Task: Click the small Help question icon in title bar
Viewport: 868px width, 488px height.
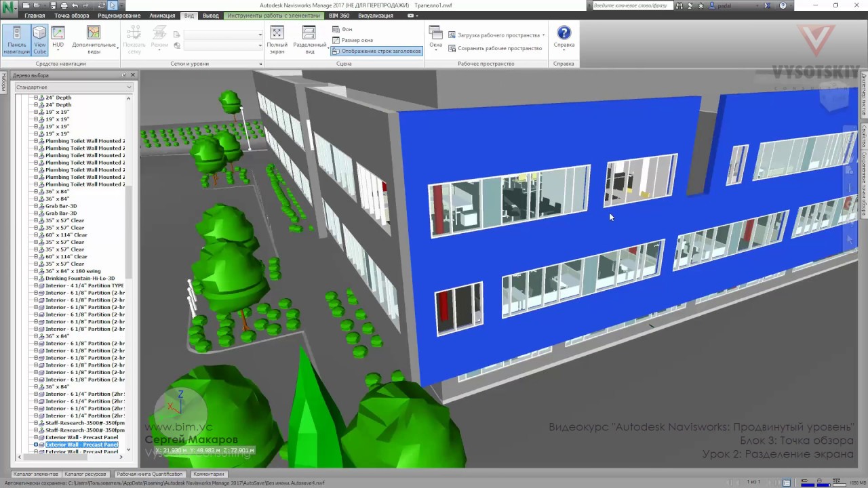Action: tap(783, 5)
